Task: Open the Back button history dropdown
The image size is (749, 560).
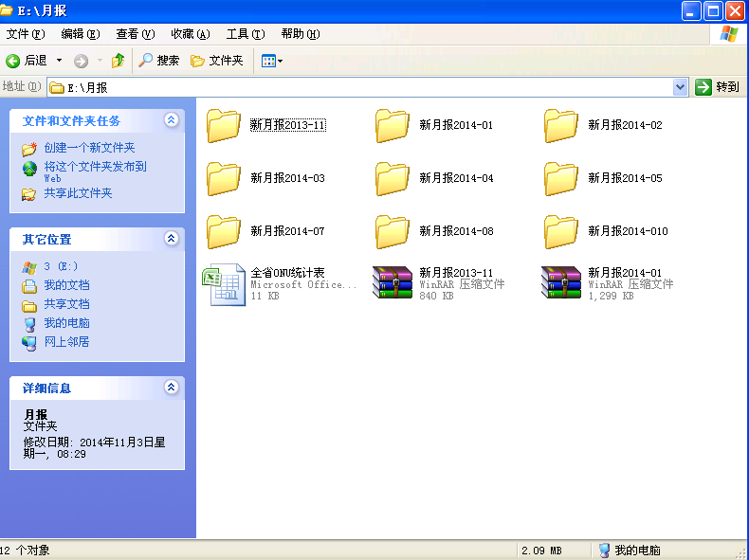Action: [x=59, y=61]
